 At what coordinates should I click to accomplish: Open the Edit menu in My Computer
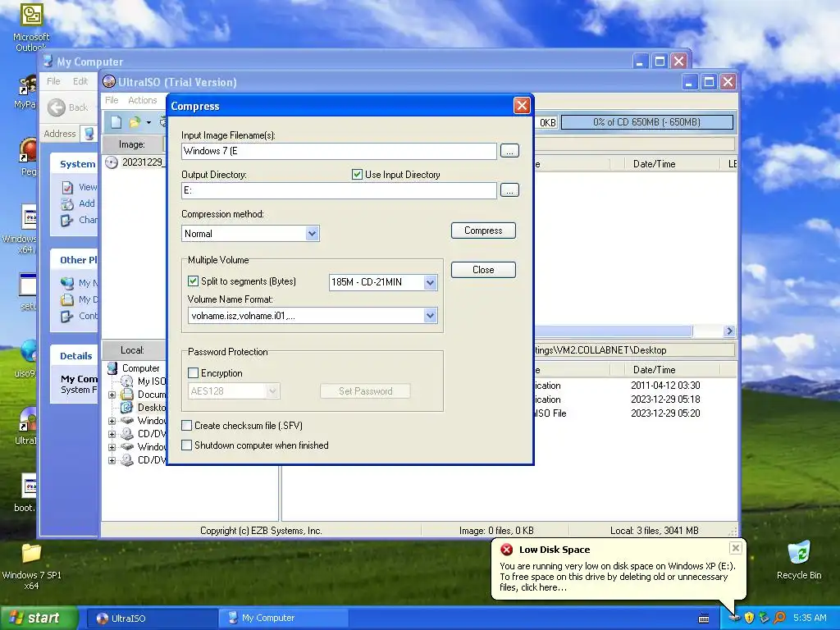tap(80, 81)
